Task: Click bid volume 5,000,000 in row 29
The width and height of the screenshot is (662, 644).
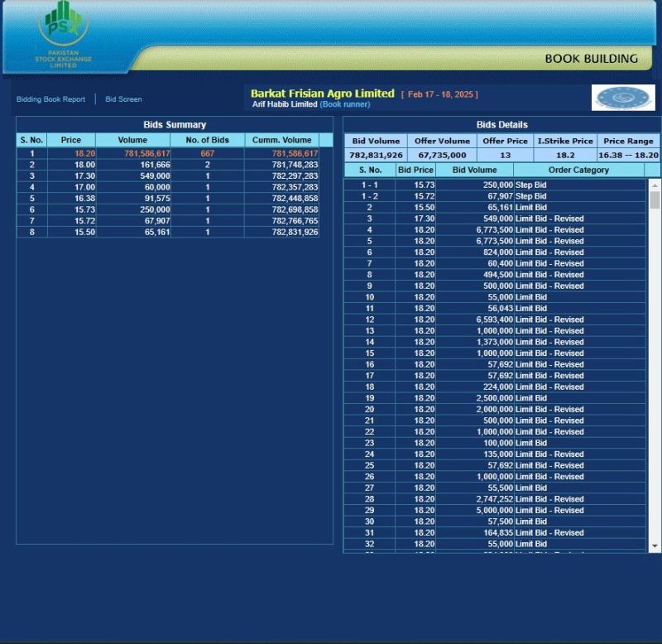Action: pos(495,510)
